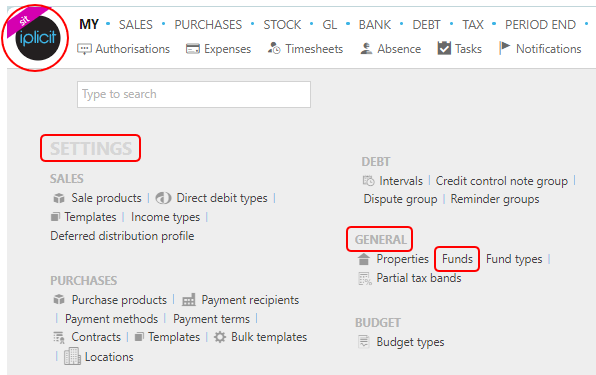Click the Contracts icon
Image resolution: width=596 pixels, height=375 pixels.
59,337
